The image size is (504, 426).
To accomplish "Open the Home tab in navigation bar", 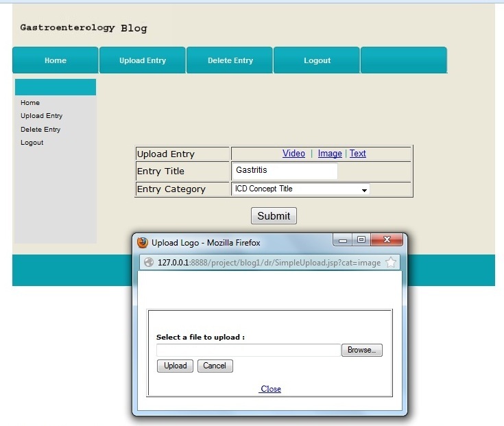I will pyautogui.click(x=56, y=60).
